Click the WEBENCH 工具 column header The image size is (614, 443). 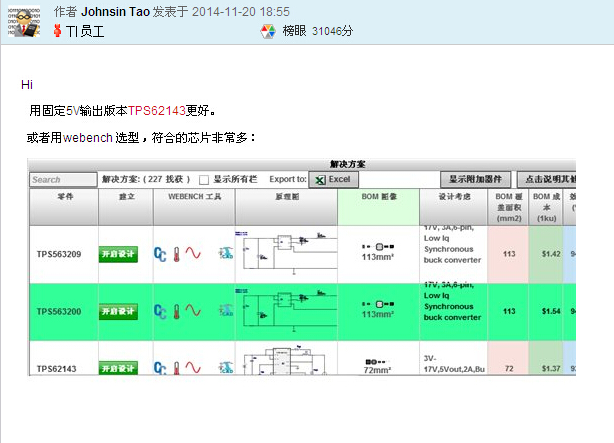click(x=195, y=207)
